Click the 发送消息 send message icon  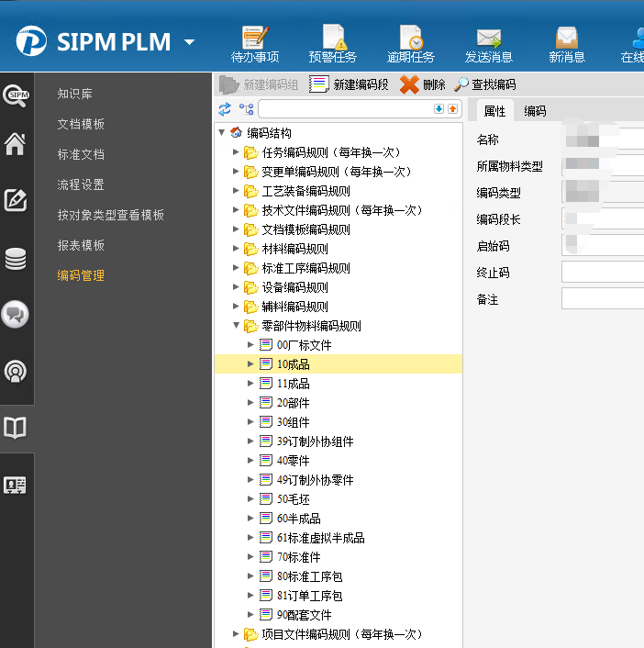(488, 39)
